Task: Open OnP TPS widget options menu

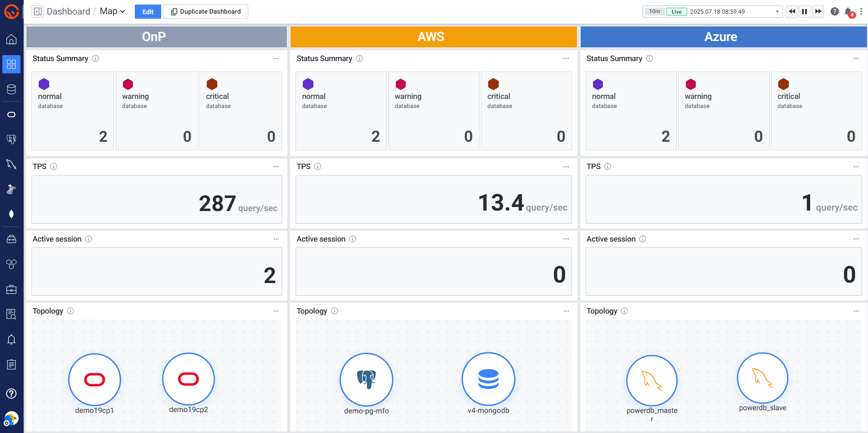Action: pos(276,166)
